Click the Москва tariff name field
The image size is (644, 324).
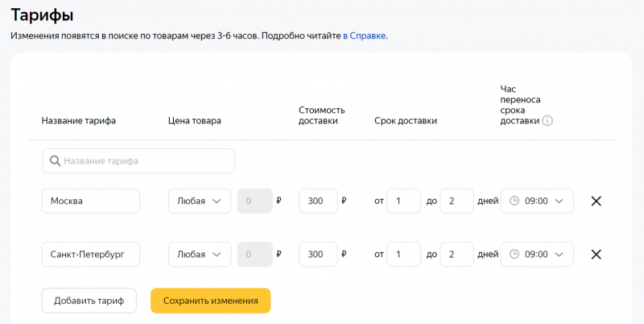click(x=90, y=201)
